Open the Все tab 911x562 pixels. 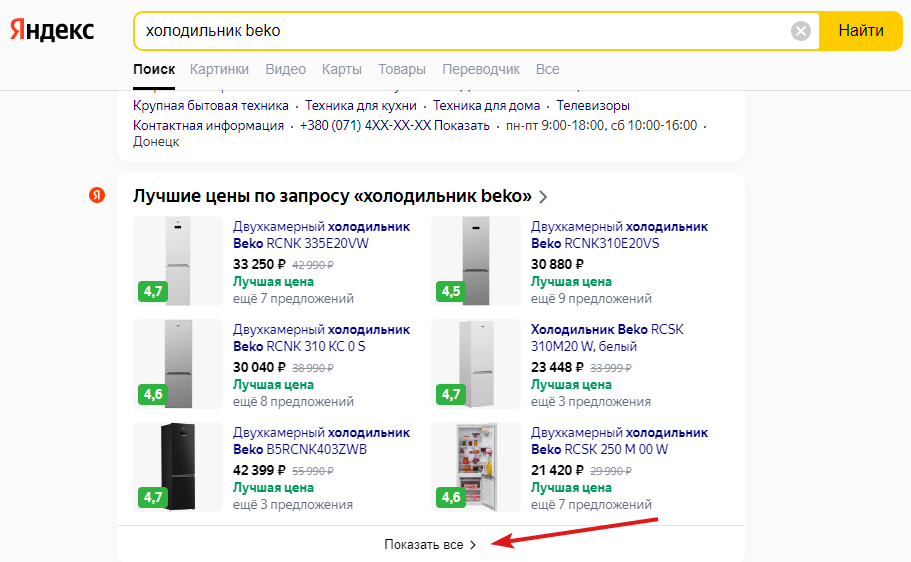pyautogui.click(x=547, y=69)
